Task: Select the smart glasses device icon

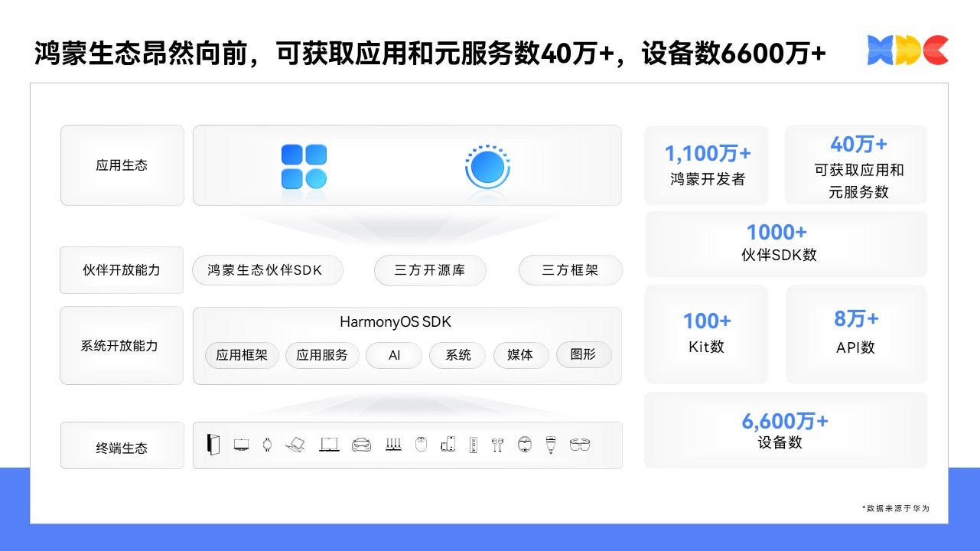Action: (580, 444)
